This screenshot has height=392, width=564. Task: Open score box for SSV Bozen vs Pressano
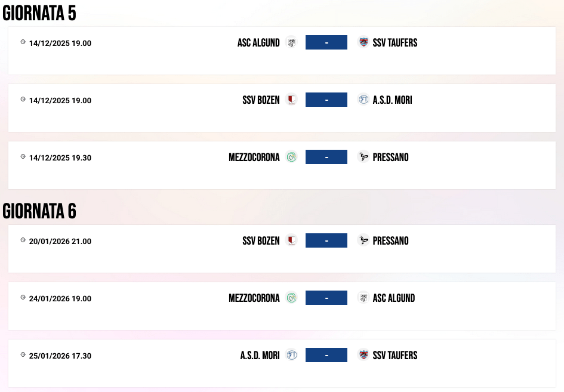[326, 240]
